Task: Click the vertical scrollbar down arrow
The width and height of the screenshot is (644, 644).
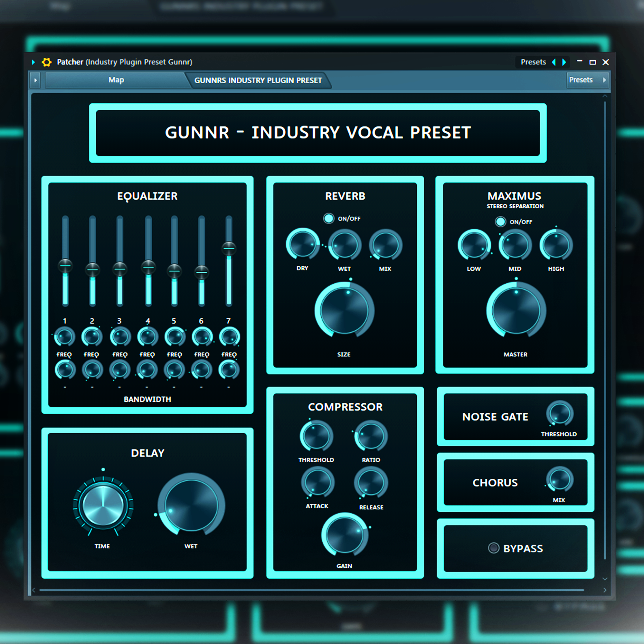Action: [x=605, y=579]
